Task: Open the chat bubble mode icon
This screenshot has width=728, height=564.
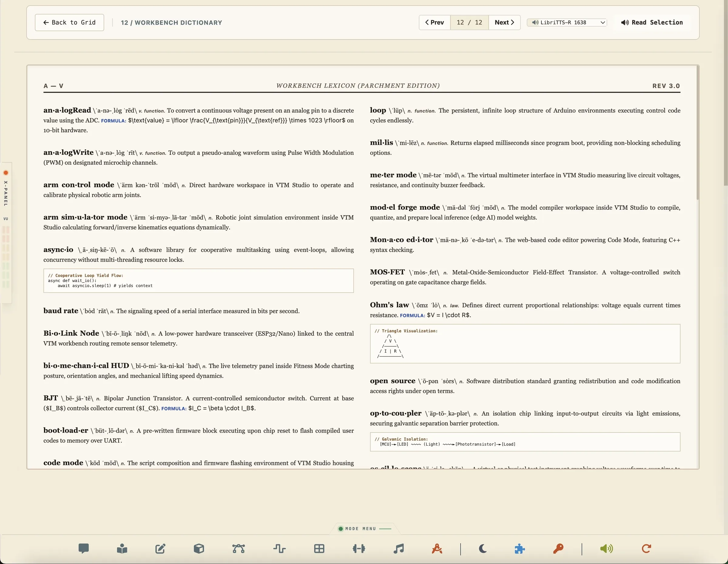Action: point(83,549)
